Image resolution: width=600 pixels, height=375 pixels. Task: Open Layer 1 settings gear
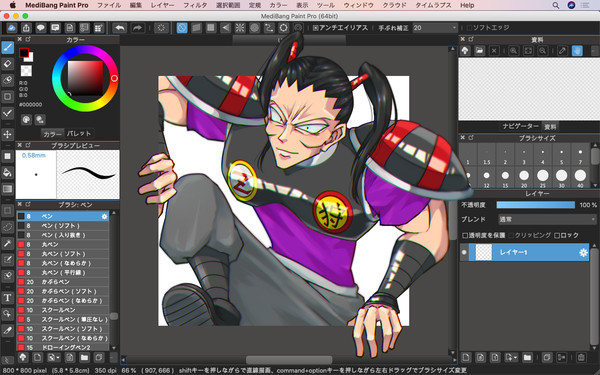pyautogui.click(x=583, y=253)
